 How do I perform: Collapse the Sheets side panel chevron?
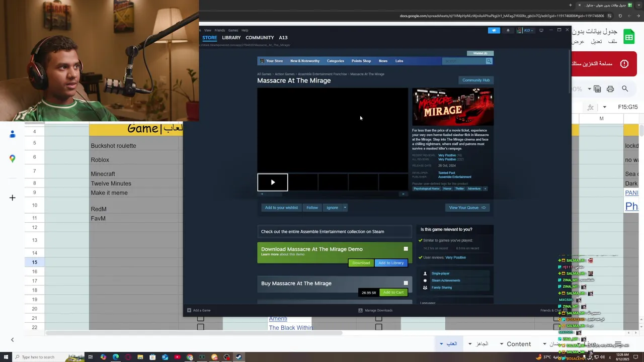coord(12,340)
